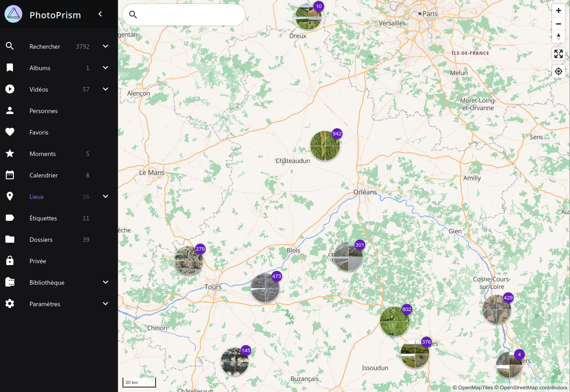570x392 pixels.
Task: Expand the Albums submenu
Action: coord(106,68)
